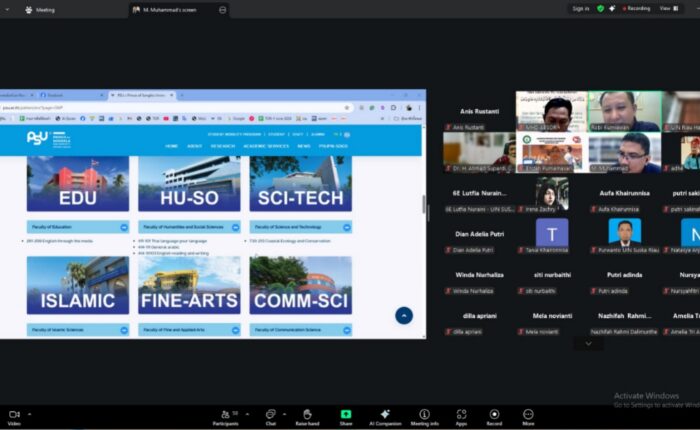The width and height of the screenshot is (700, 430).
Task: Open AI Companion
Action: pos(384,413)
